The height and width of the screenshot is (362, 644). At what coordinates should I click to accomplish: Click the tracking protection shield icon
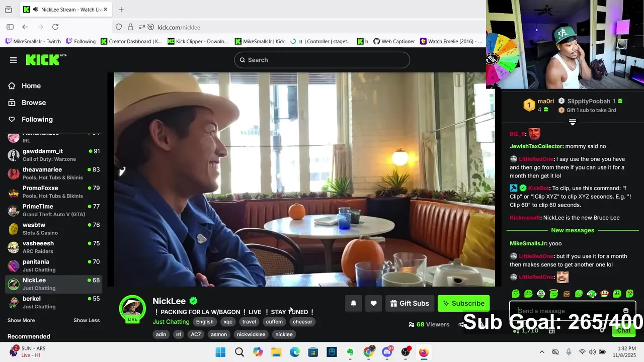[x=119, y=27]
